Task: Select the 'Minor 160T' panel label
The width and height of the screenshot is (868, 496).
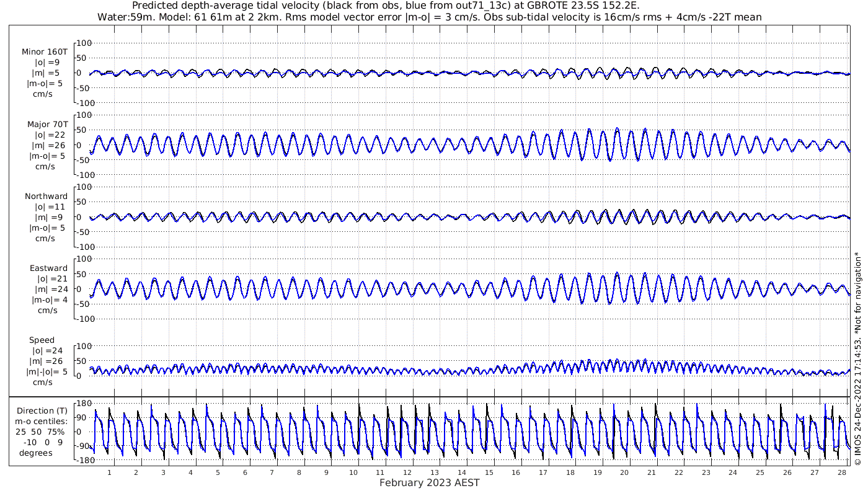Action: (x=45, y=52)
